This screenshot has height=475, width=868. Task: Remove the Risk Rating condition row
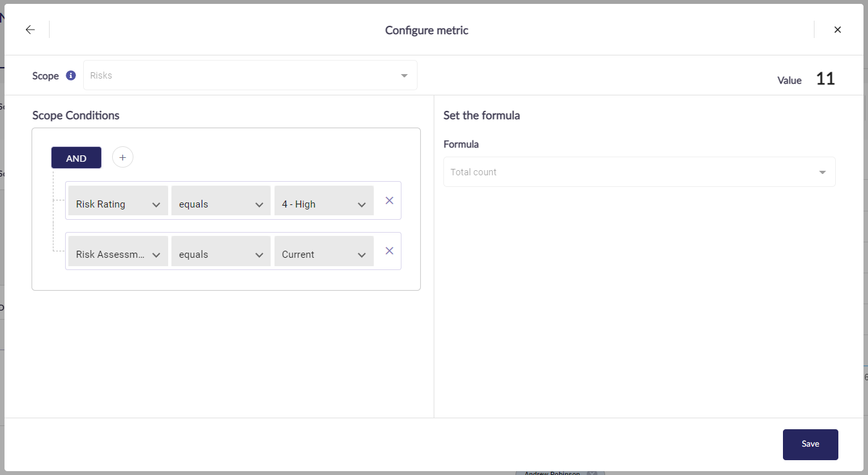pyautogui.click(x=389, y=200)
